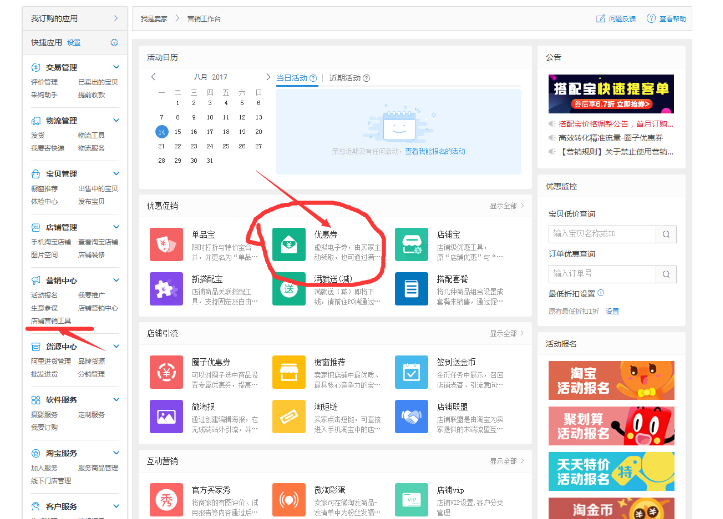723x519 pixels.
Task: Click 设置 next to 快捷应用
Action: click(x=74, y=42)
